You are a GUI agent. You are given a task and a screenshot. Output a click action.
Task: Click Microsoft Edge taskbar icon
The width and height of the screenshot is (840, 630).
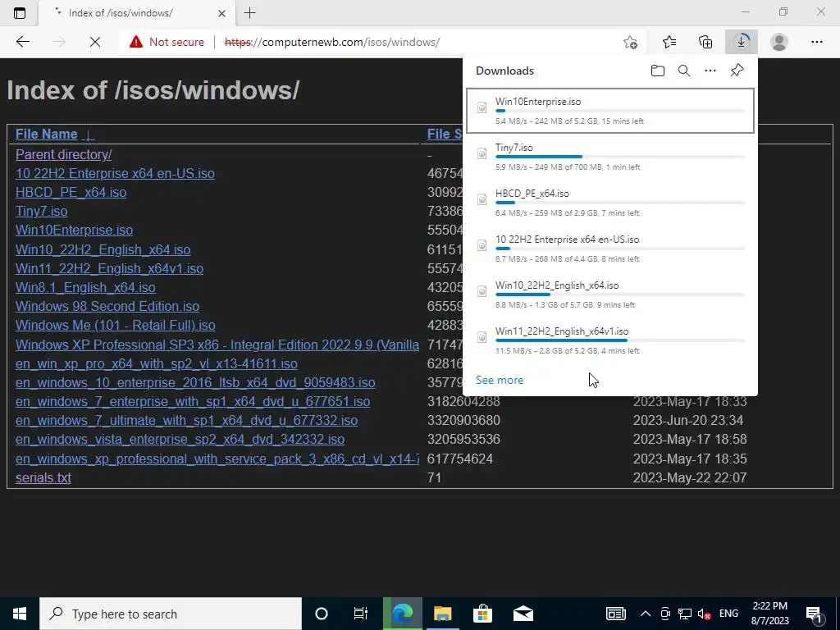[x=402, y=614]
